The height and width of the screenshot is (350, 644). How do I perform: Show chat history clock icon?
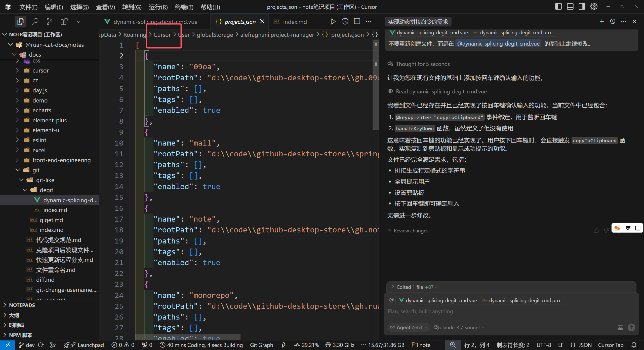tap(613, 22)
